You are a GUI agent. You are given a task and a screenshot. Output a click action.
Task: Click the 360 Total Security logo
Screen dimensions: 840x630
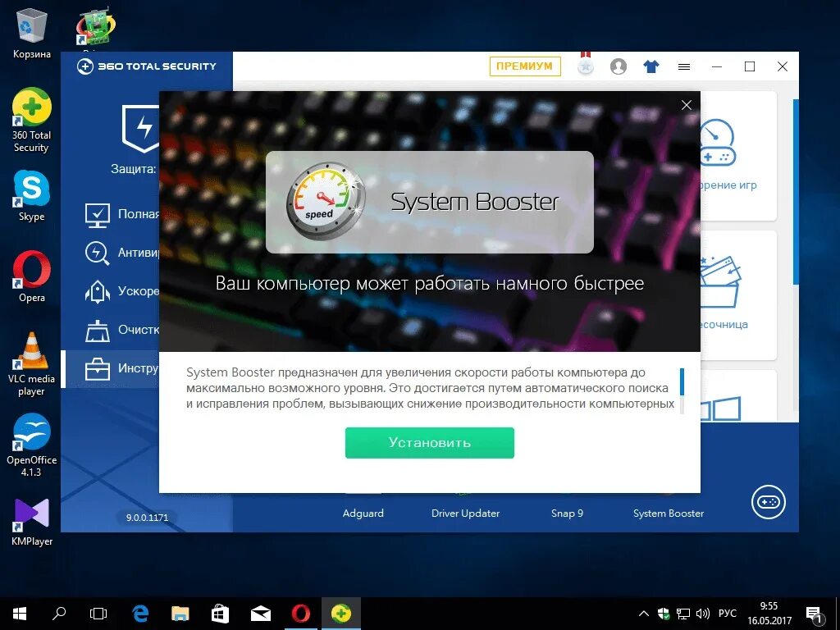coord(147,66)
